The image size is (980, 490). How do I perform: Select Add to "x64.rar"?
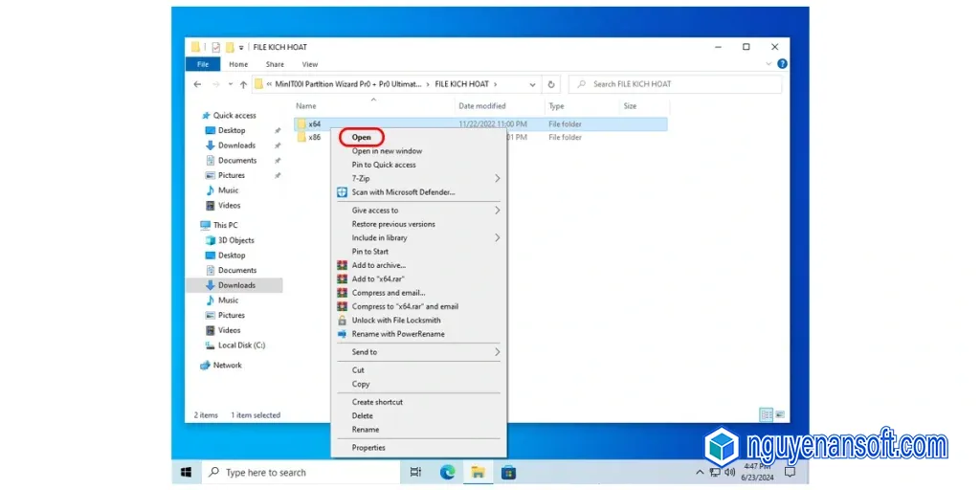click(378, 278)
